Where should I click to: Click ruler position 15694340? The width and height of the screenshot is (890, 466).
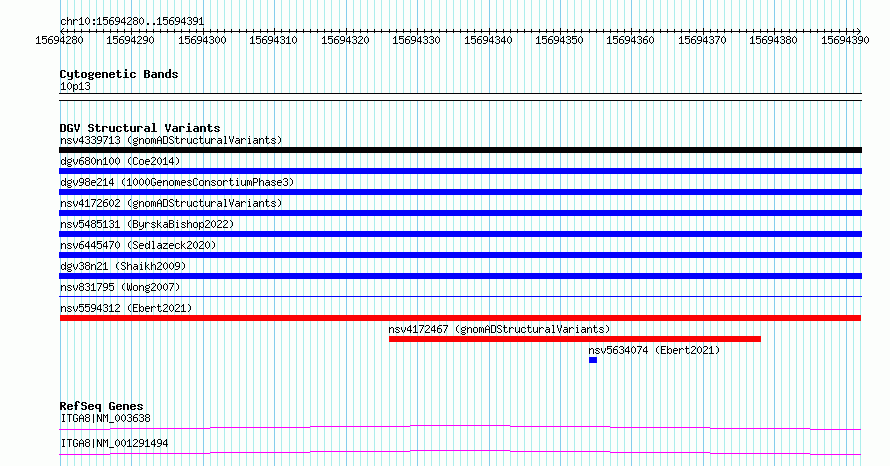coord(488,40)
